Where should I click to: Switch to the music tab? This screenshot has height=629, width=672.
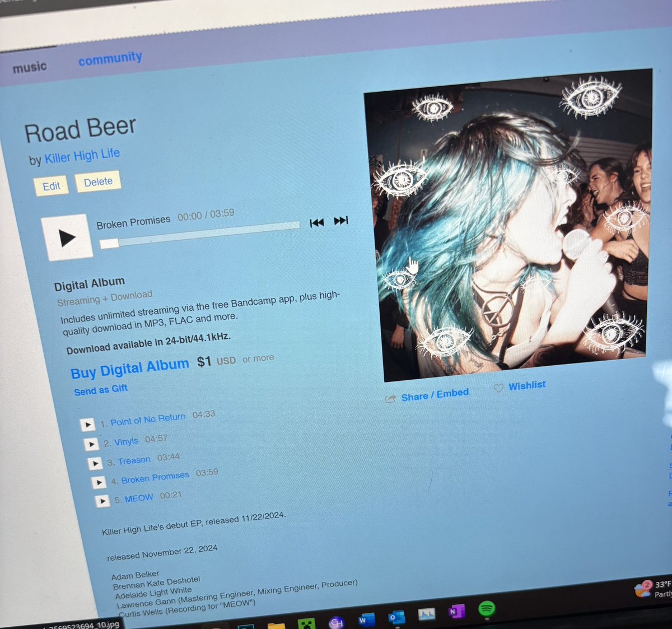[30, 68]
